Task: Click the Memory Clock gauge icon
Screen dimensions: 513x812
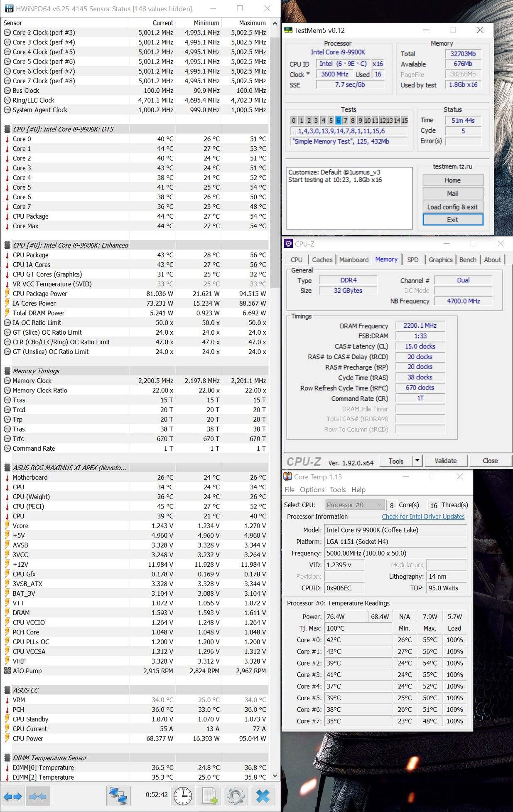Action: point(7,380)
